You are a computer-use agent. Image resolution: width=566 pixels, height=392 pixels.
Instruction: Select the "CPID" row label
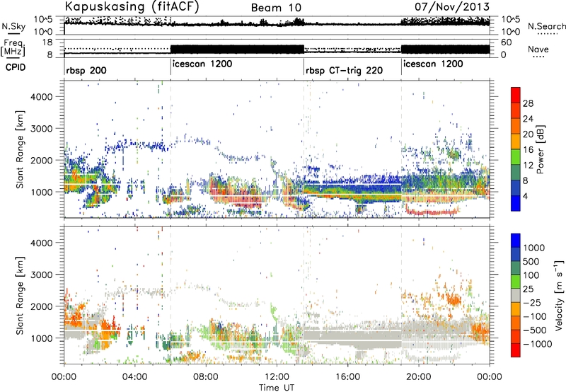[16, 67]
